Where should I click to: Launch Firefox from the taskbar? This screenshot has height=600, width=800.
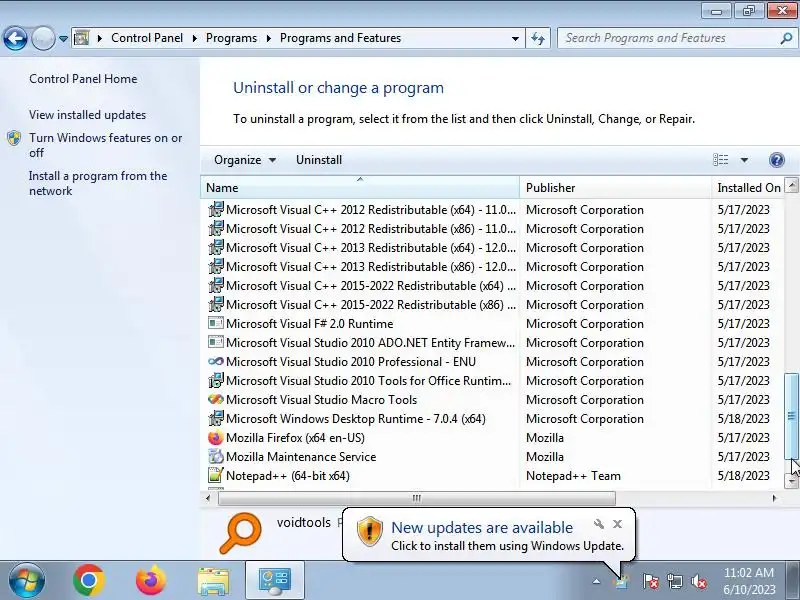tap(151, 580)
